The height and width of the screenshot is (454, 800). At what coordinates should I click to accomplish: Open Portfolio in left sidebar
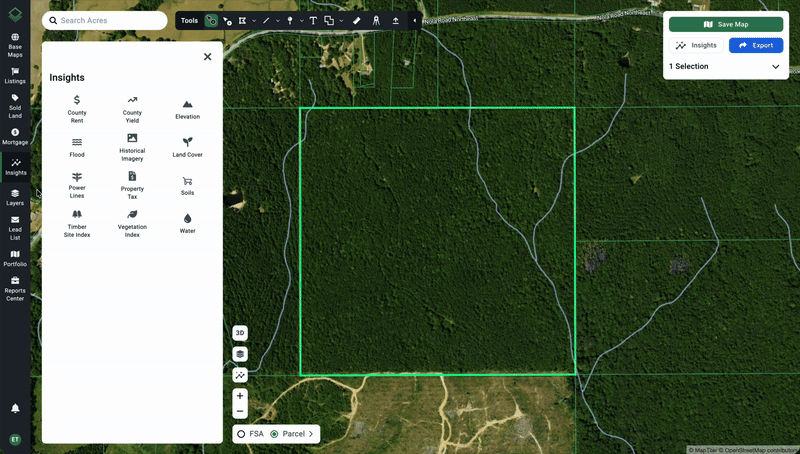[x=15, y=259]
